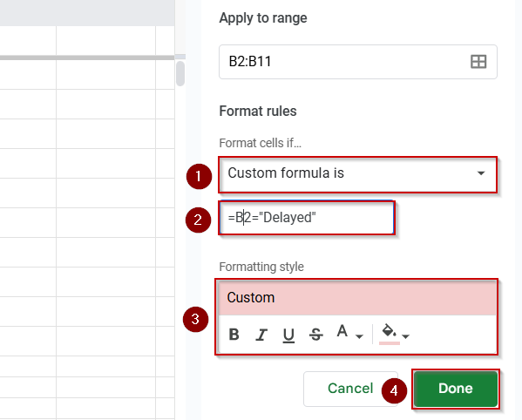Click the B2:B11 range input field
This screenshot has height=420, width=522.
(x=358, y=62)
